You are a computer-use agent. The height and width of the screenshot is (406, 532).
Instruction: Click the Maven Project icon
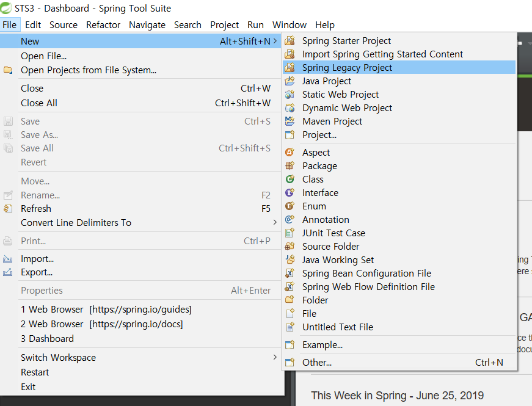290,121
